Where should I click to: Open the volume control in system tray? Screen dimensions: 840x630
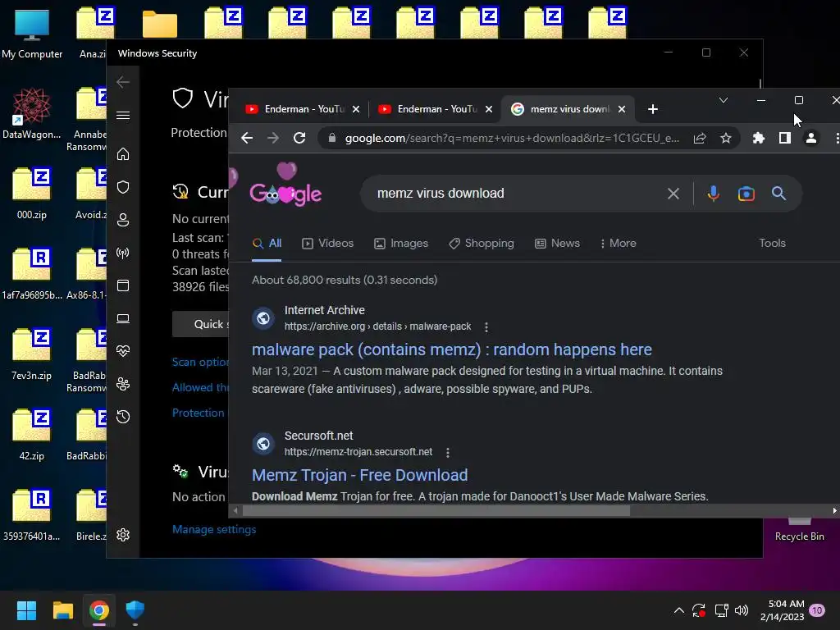point(742,610)
